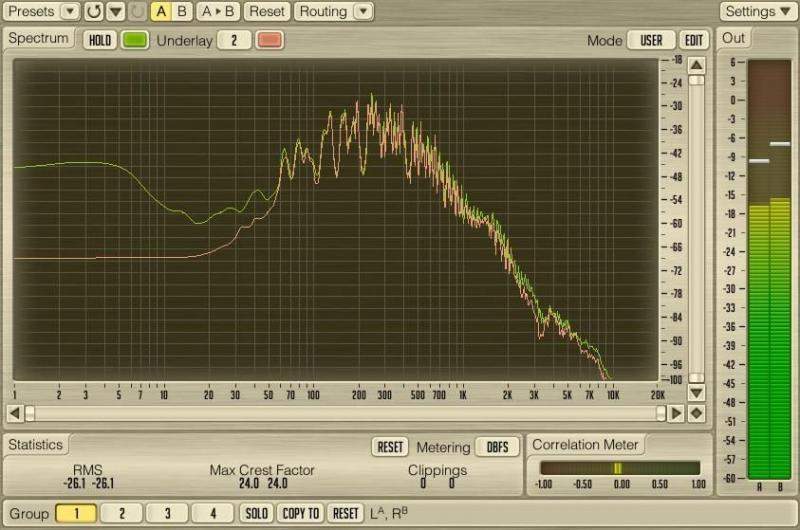800x530 pixels.
Task: Switch to state B comparison
Action: tap(181, 12)
